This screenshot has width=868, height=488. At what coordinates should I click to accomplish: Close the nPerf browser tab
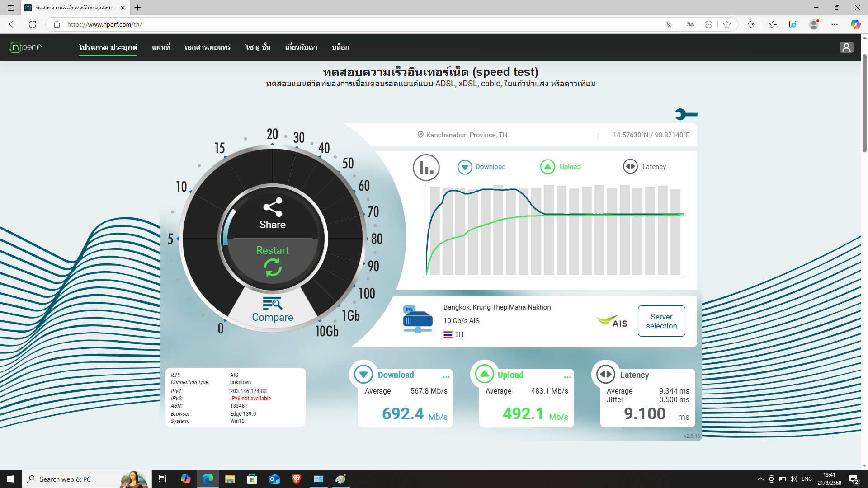[123, 8]
